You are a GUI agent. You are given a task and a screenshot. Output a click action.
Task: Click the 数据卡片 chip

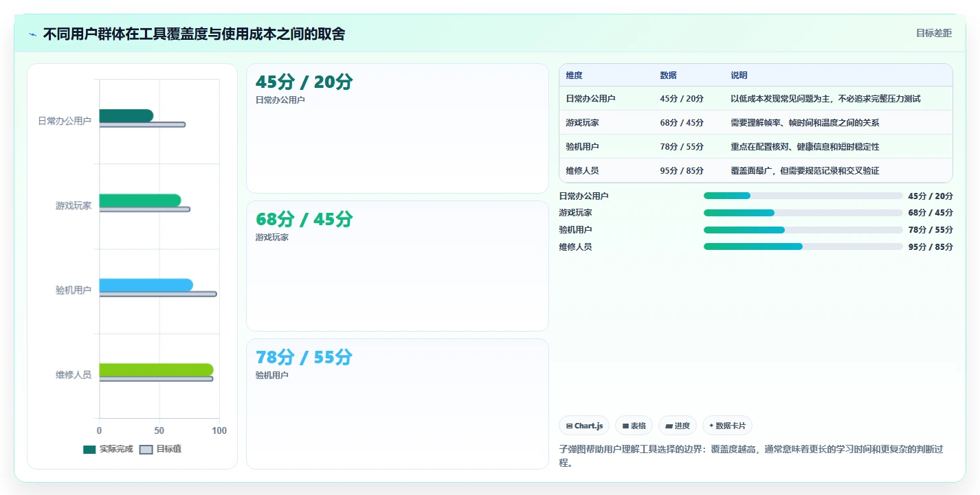point(728,426)
